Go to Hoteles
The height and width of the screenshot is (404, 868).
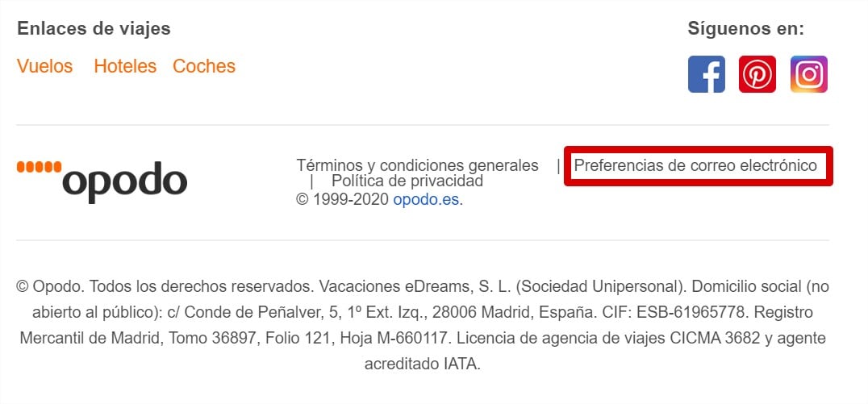pos(125,66)
